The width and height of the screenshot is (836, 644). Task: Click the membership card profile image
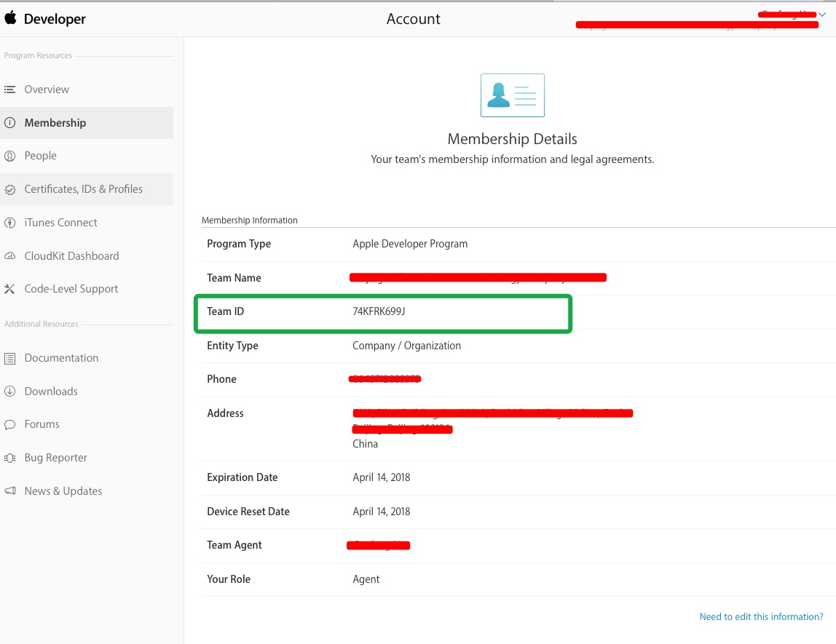click(513, 95)
